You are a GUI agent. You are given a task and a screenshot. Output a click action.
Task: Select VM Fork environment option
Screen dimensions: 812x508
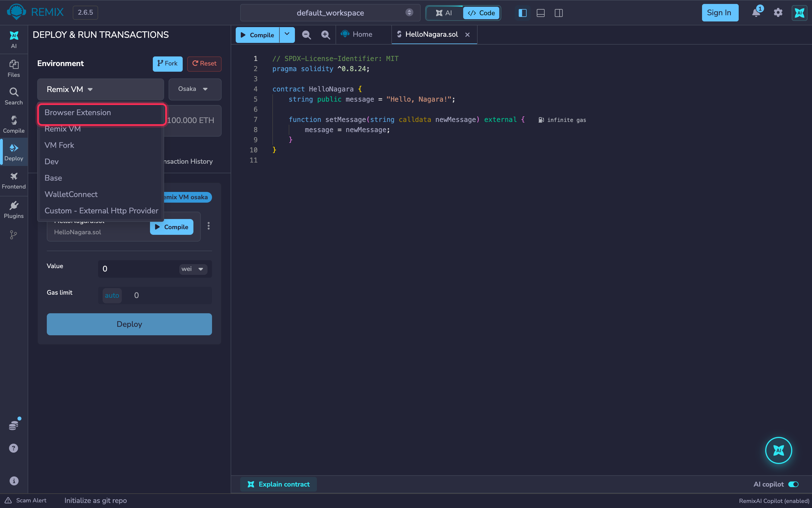click(x=101, y=145)
